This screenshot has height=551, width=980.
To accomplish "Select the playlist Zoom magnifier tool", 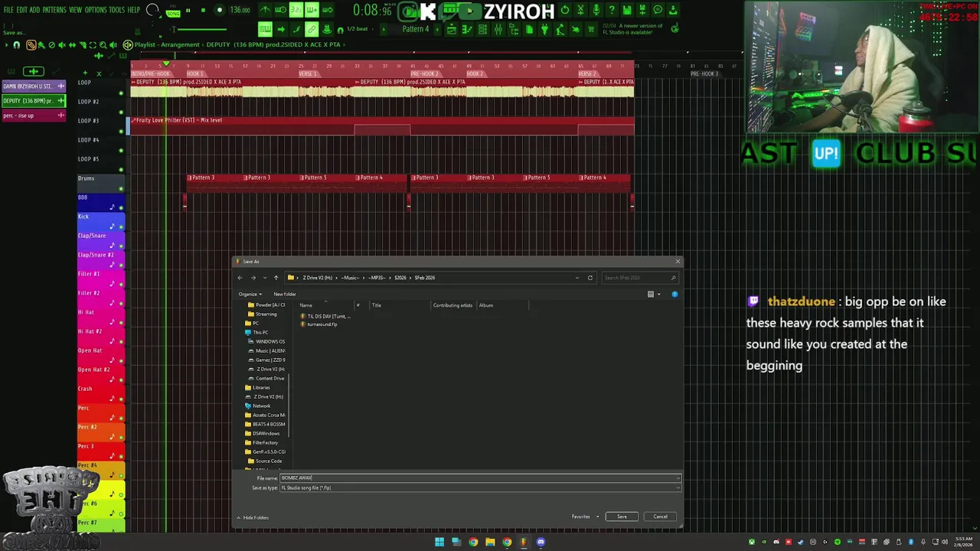I will (x=103, y=45).
